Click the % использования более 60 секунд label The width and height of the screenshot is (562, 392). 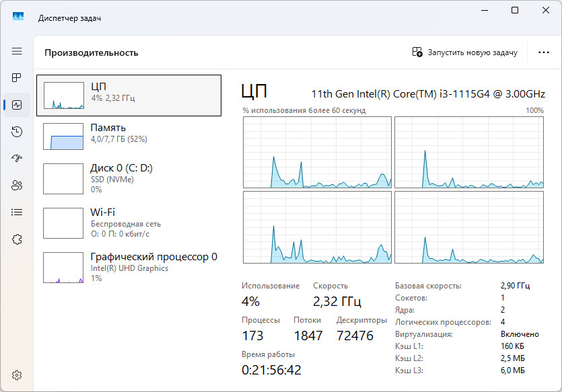click(x=304, y=111)
